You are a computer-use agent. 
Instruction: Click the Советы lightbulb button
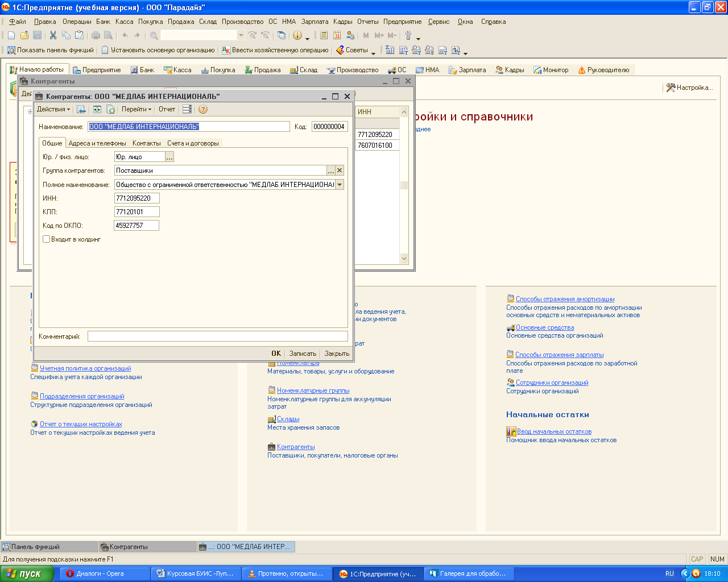click(352, 50)
